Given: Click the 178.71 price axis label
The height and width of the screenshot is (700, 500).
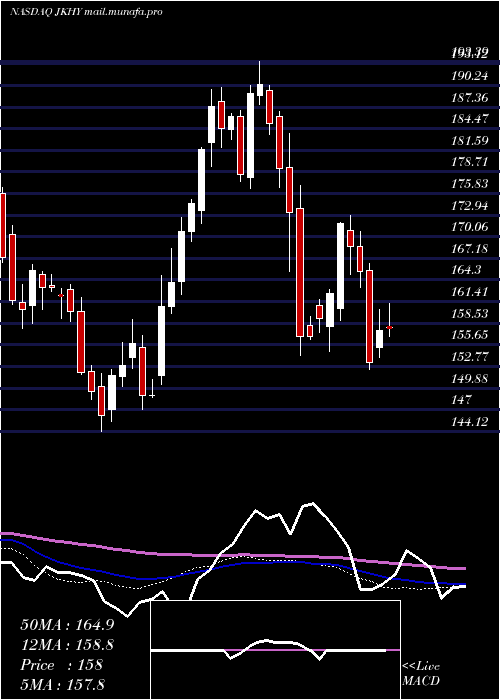Looking at the screenshot, I should (x=470, y=162).
